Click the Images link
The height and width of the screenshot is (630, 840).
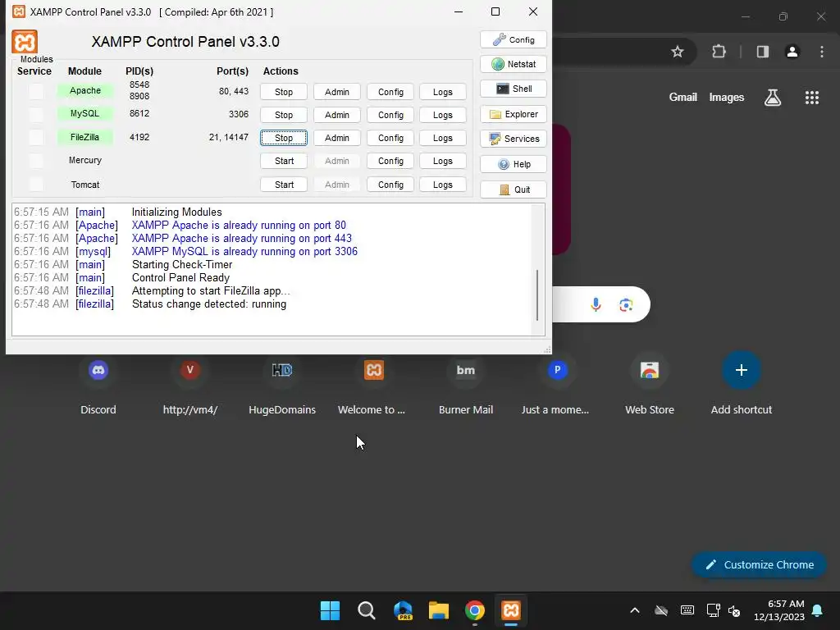727,97
